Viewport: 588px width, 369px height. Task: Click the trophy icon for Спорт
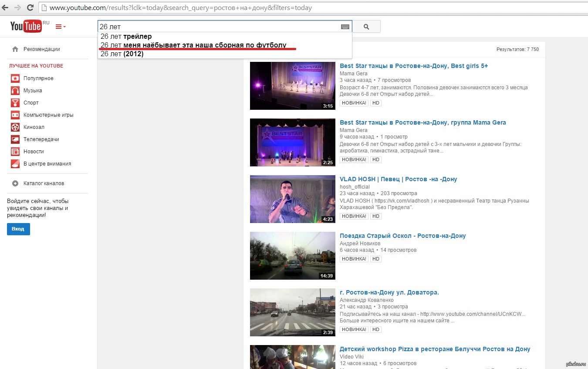point(15,103)
